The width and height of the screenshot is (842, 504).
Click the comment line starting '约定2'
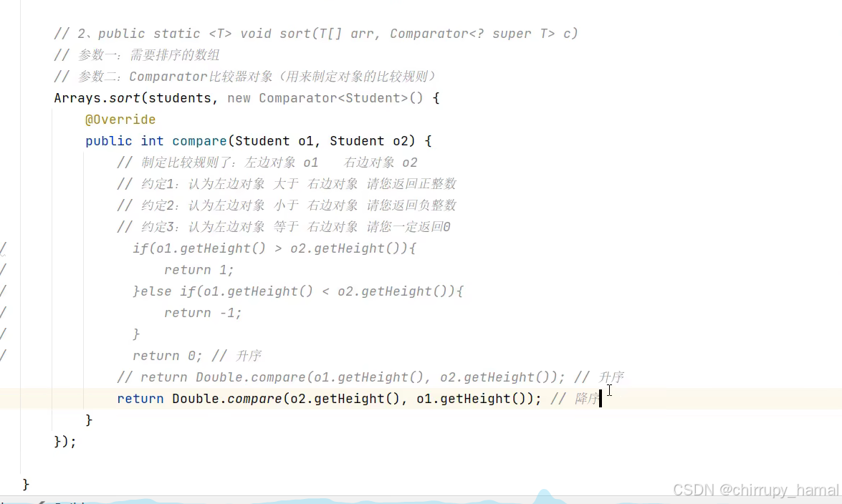pos(287,205)
